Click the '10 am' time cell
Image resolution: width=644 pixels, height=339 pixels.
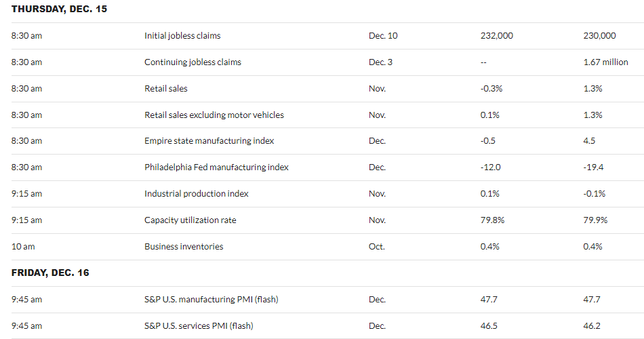tap(23, 247)
